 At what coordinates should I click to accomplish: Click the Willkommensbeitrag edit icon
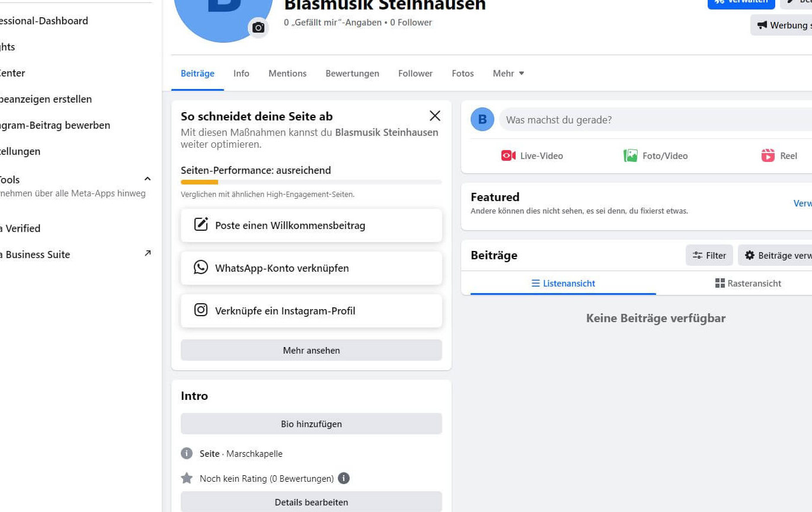[x=201, y=225]
